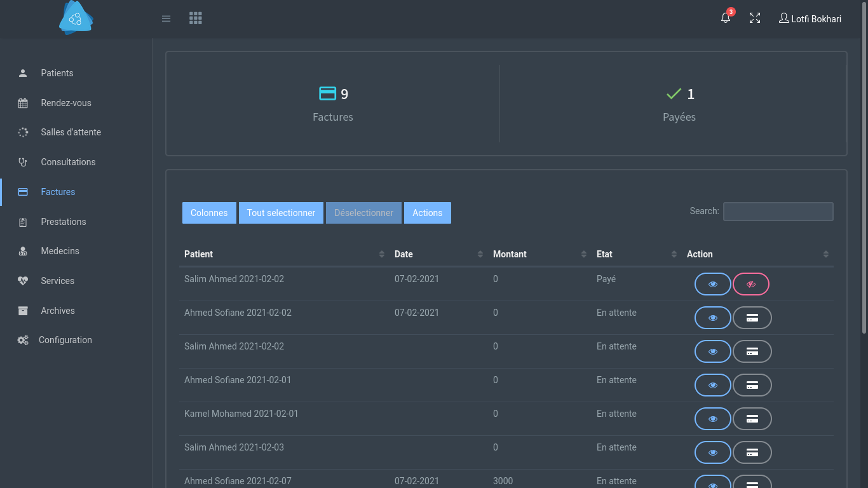
Task: Click the Archives box icon
Action: coord(23,311)
